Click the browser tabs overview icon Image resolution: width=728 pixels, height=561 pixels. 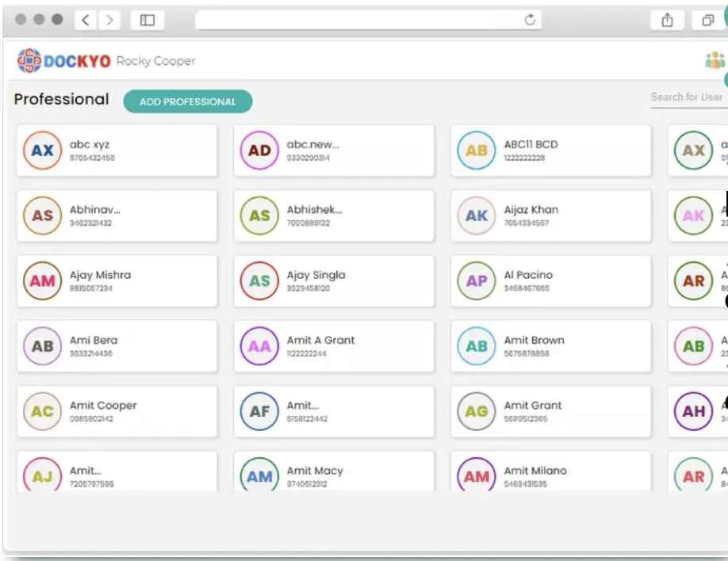[707, 21]
